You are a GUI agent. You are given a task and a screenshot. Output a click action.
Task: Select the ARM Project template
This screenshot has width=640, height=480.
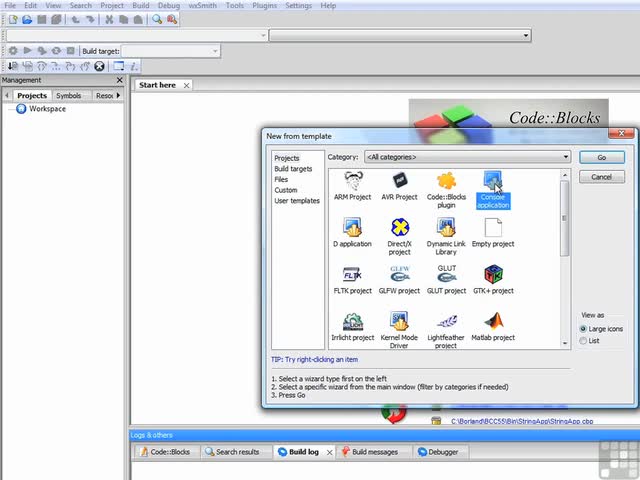(353, 187)
